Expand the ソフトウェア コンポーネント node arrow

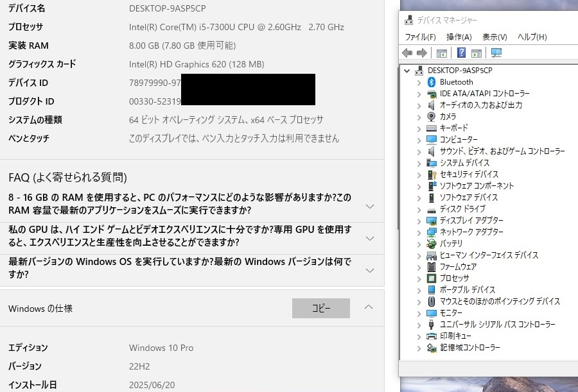(419, 187)
